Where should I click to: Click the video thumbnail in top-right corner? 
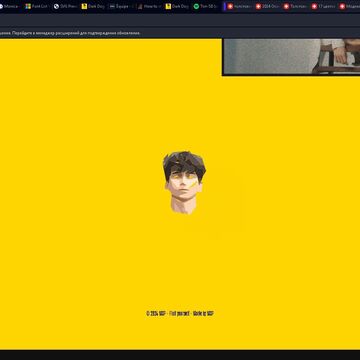pos(291,57)
